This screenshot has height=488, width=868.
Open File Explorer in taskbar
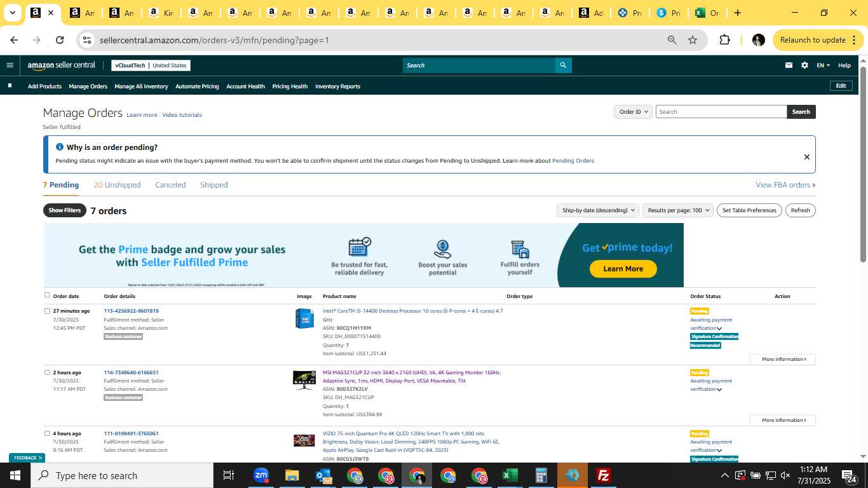292,475
